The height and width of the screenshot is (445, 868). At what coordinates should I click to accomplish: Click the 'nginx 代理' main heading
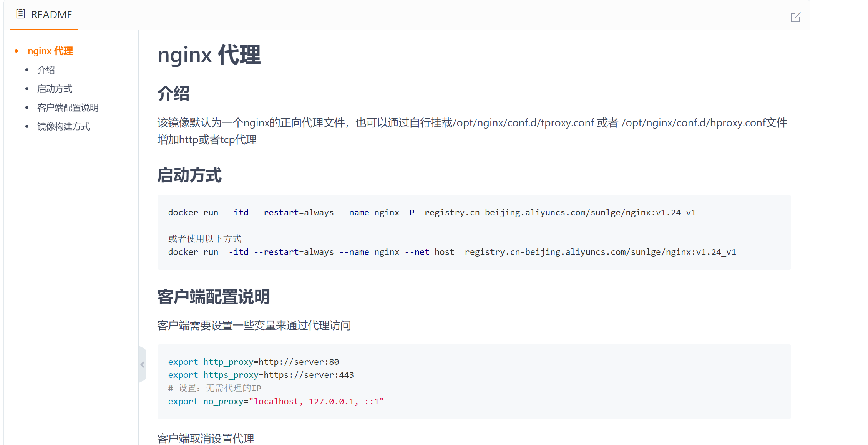pyautogui.click(x=209, y=55)
